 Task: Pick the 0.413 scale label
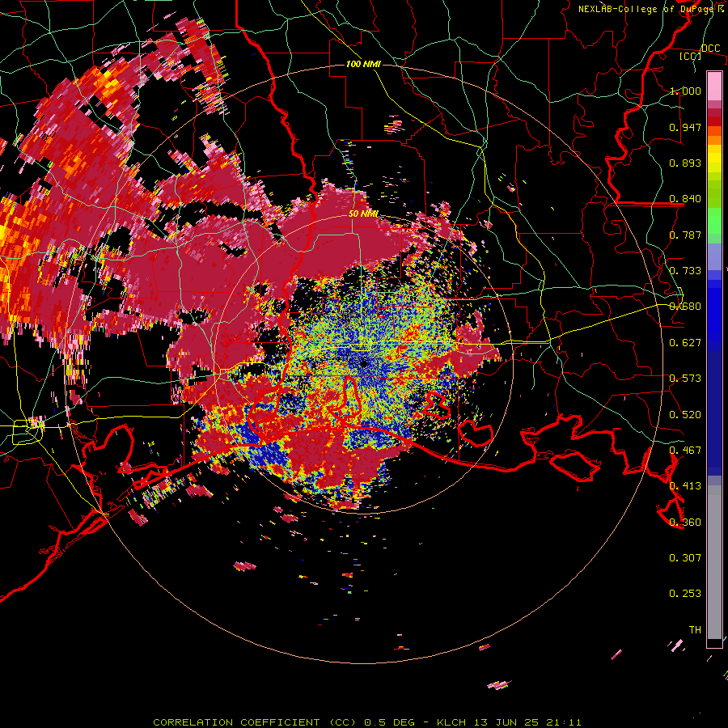point(685,486)
